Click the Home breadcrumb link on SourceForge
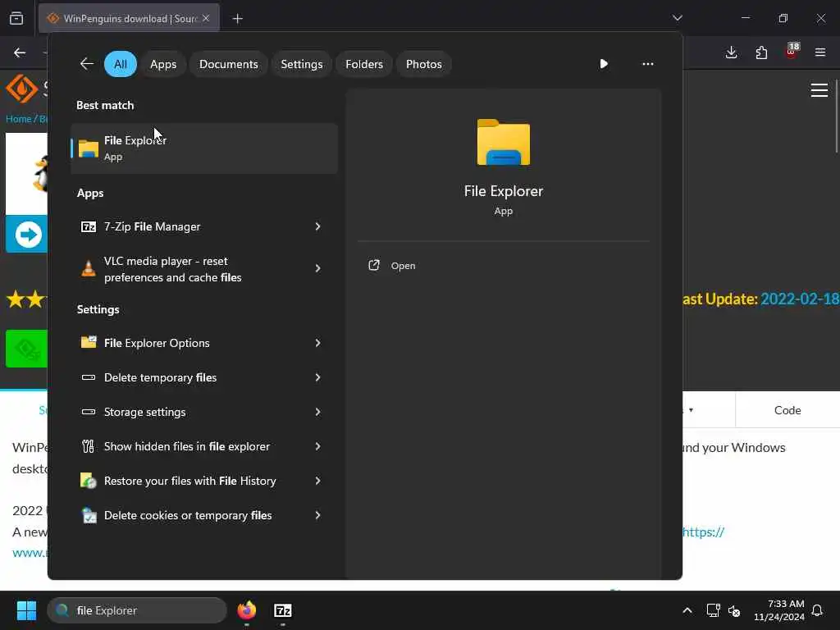This screenshot has width=840, height=630. click(x=18, y=118)
